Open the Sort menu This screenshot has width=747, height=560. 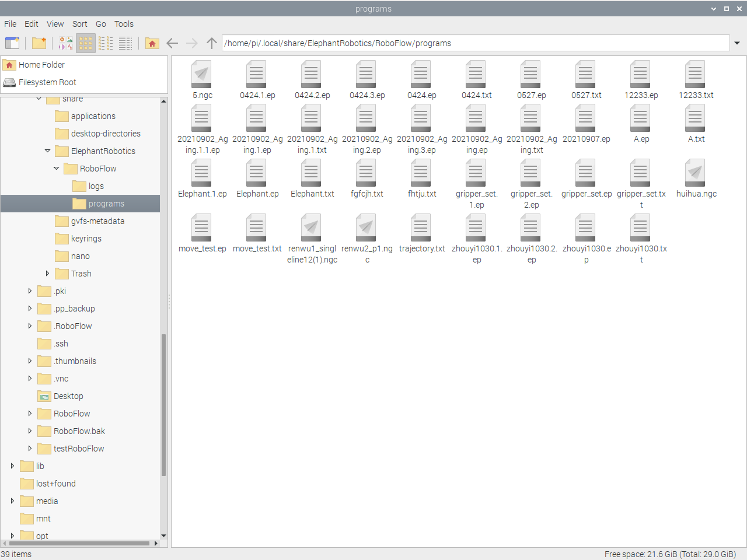pos(79,24)
